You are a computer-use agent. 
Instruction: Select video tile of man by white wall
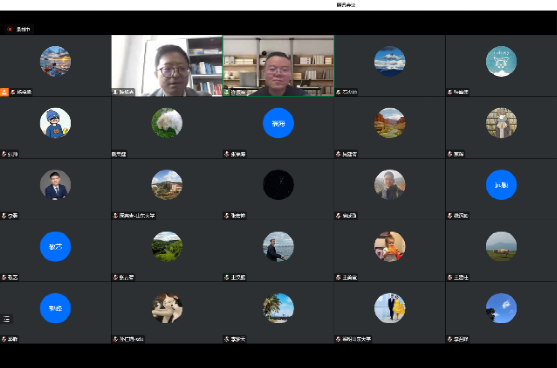(167, 65)
